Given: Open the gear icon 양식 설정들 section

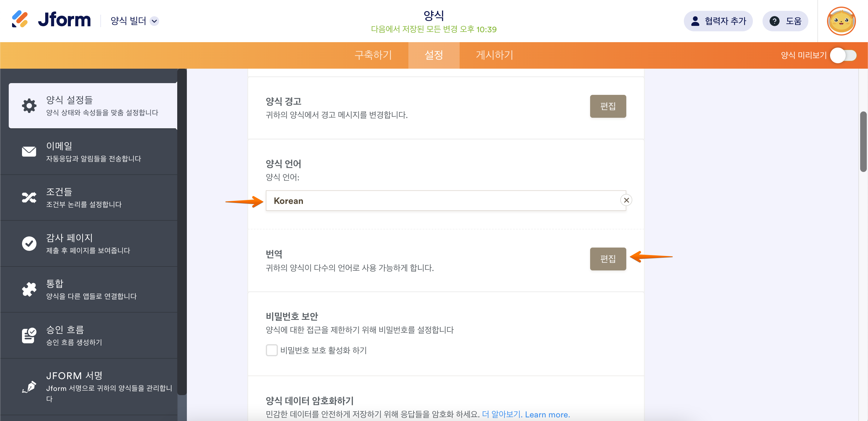Looking at the screenshot, I should tap(29, 106).
